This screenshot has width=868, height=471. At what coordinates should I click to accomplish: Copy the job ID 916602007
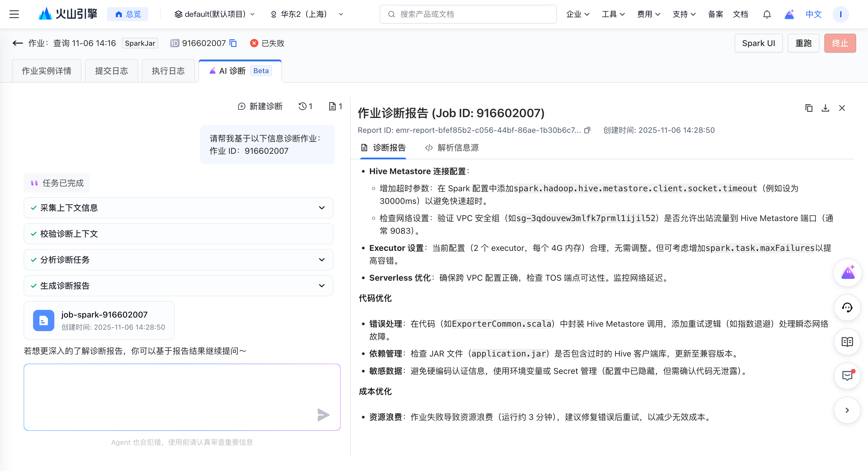coord(233,43)
